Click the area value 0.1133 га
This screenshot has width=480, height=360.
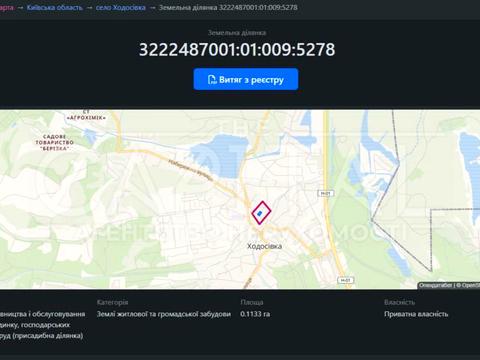click(x=255, y=314)
